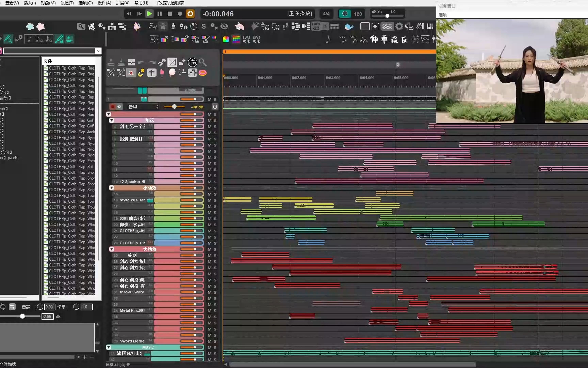Click the teal cloud icon above media browser
The height and width of the screenshot is (368, 588).
coord(30,26)
